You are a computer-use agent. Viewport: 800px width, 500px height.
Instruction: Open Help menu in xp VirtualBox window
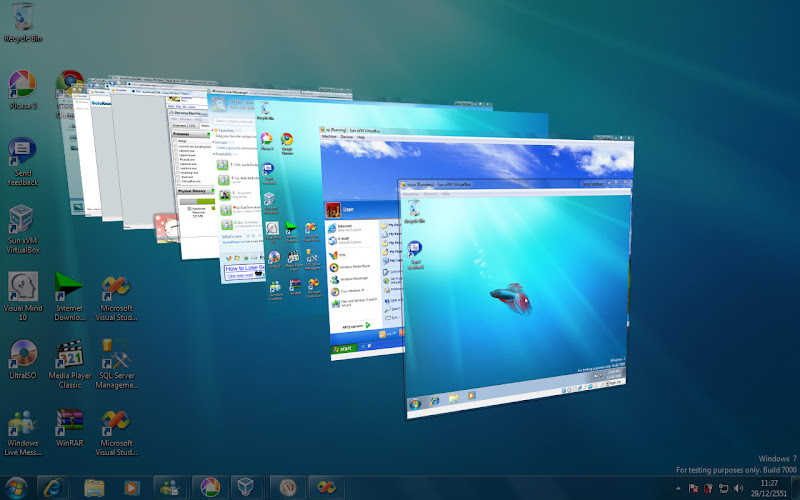click(x=361, y=137)
